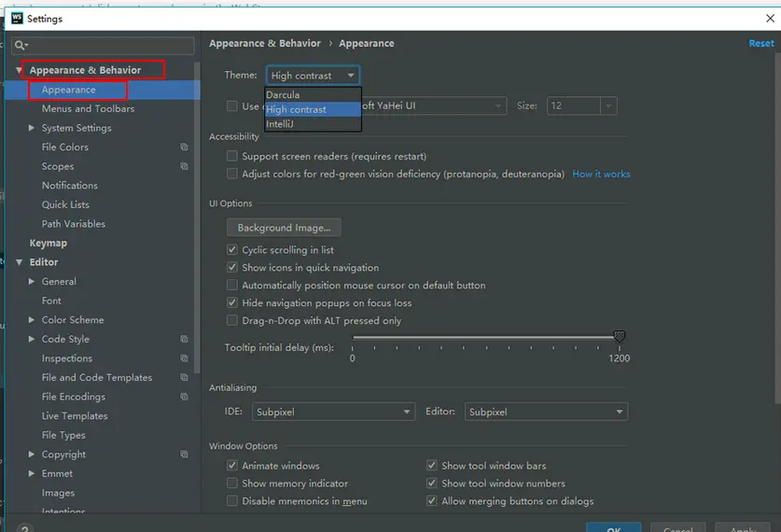Expand the Copyright node

point(32,455)
